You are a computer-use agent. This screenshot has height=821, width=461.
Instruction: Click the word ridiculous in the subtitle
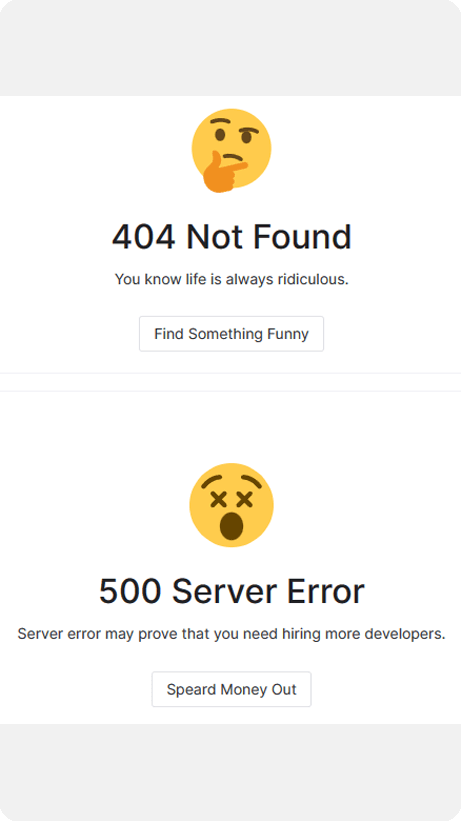(313, 279)
